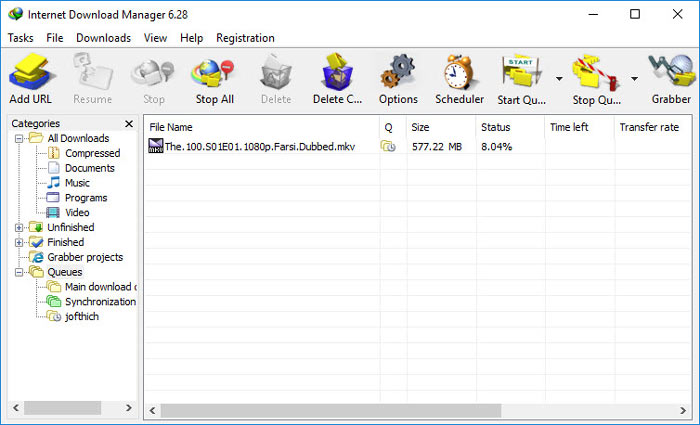Expand the Unfinished tree node
700x425 pixels.
pos(19,228)
